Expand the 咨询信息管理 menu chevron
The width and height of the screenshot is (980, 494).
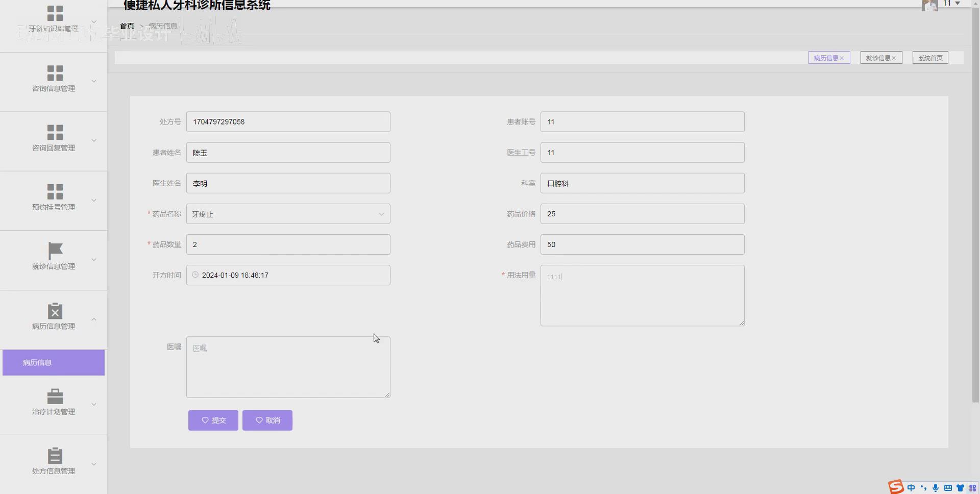tap(94, 81)
